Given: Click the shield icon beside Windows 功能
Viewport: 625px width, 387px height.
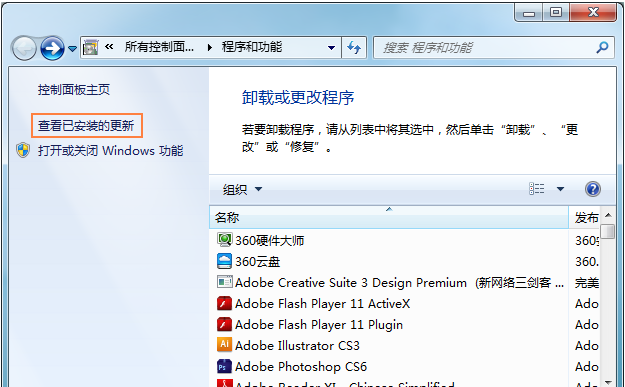Looking at the screenshot, I should [x=23, y=150].
